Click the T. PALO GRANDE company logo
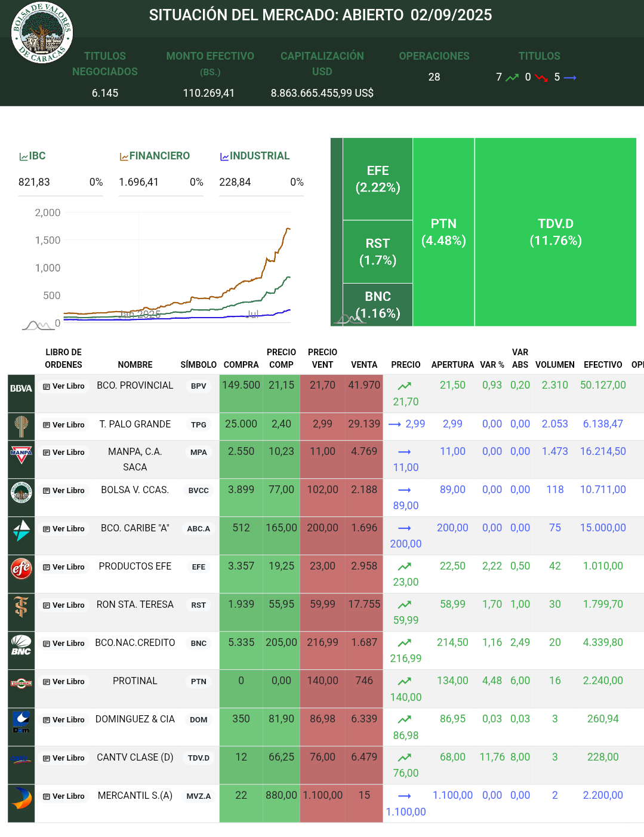 point(21,426)
